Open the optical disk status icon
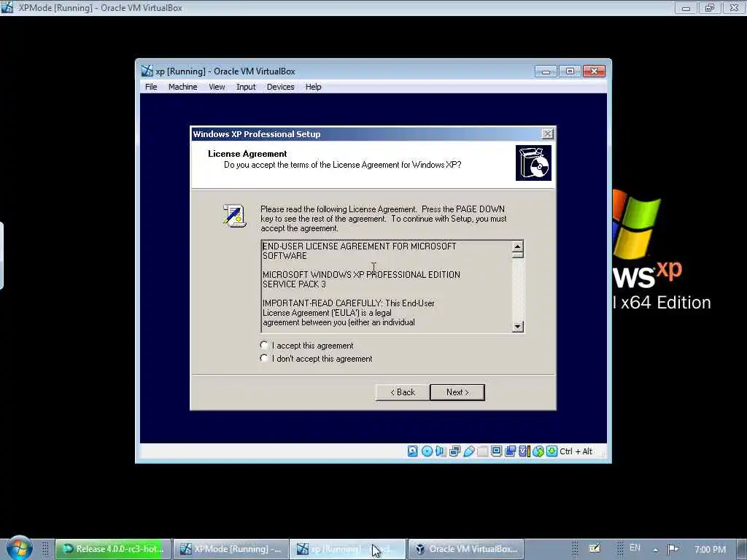 [x=427, y=451]
